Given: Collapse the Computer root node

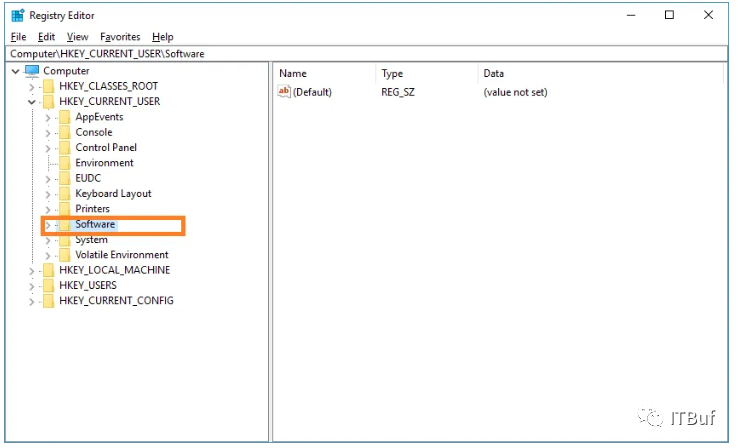Looking at the screenshot, I should pyautogui.click(x=16, y=71).
